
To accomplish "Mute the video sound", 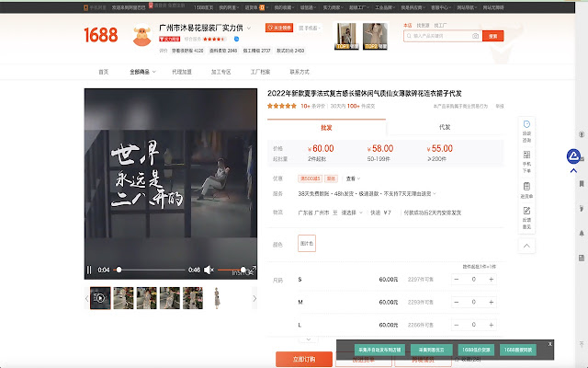I will 209,270.
